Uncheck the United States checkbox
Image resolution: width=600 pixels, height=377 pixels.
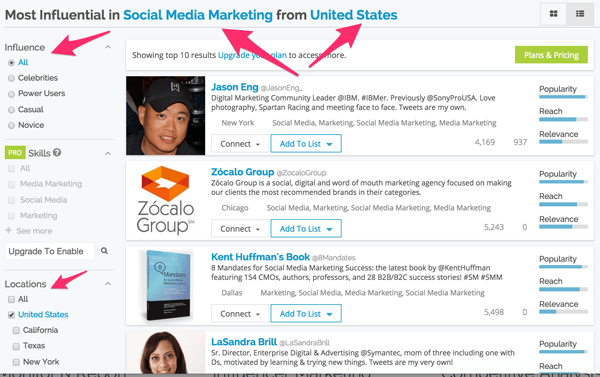click(11, 315)
